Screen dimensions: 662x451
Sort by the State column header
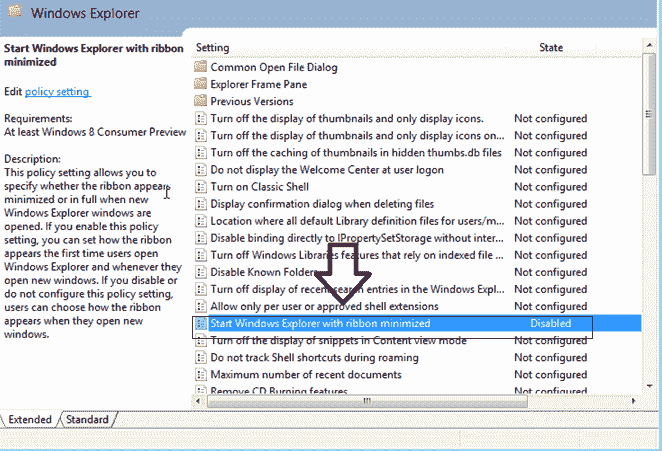click(551, 48)
